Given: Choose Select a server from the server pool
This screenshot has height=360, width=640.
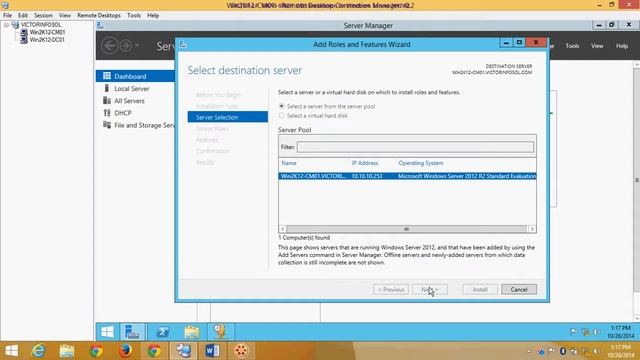Looking at the screenshot, I should (x=327, y=106).
